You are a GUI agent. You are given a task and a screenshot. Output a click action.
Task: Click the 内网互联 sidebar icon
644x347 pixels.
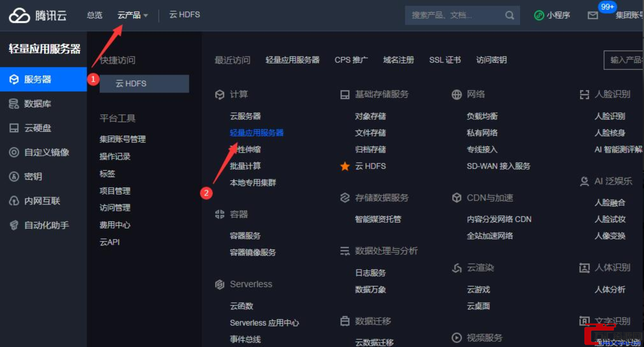pyautogui.click(x=14, y=201)
